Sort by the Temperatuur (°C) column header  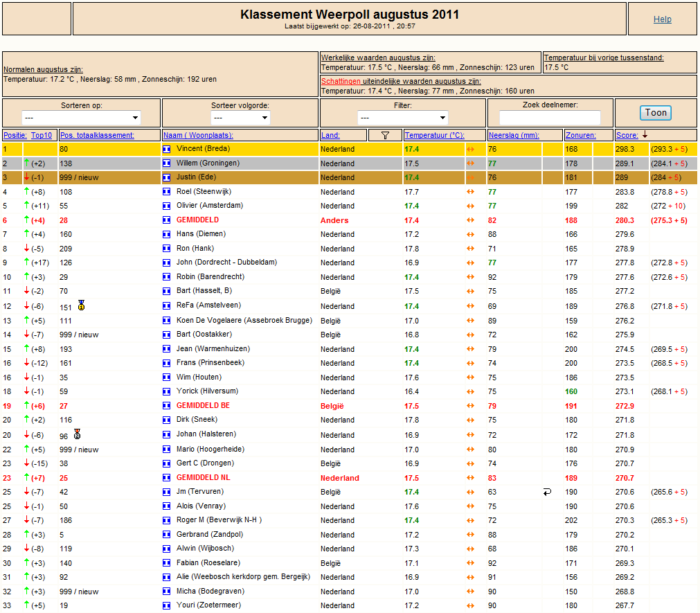(x=434, y=135)
